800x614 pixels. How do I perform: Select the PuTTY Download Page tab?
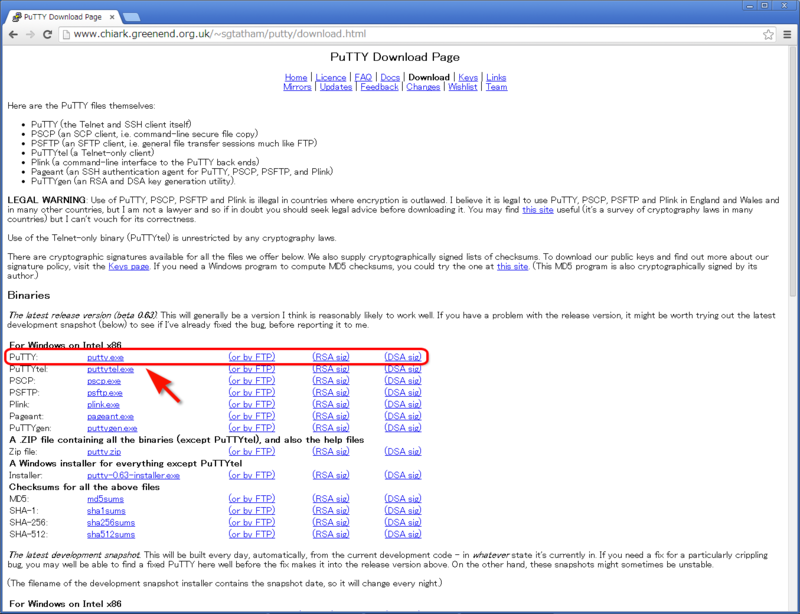coord(62,17)
